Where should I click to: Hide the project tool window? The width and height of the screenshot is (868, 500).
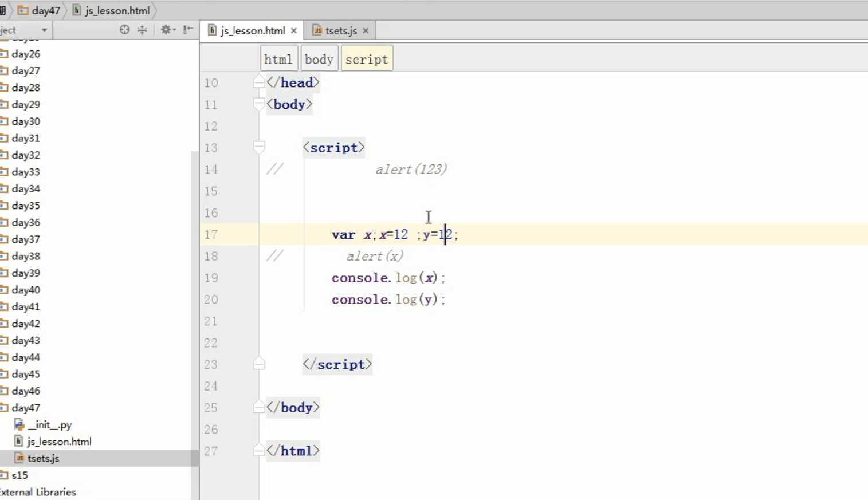point(188,30)
